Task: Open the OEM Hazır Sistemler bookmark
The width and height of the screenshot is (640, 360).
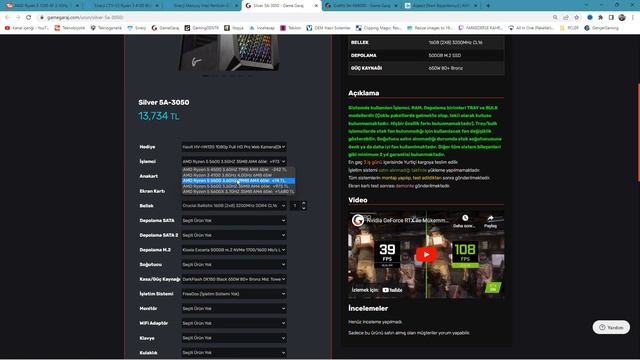Action: coord(329,28)
